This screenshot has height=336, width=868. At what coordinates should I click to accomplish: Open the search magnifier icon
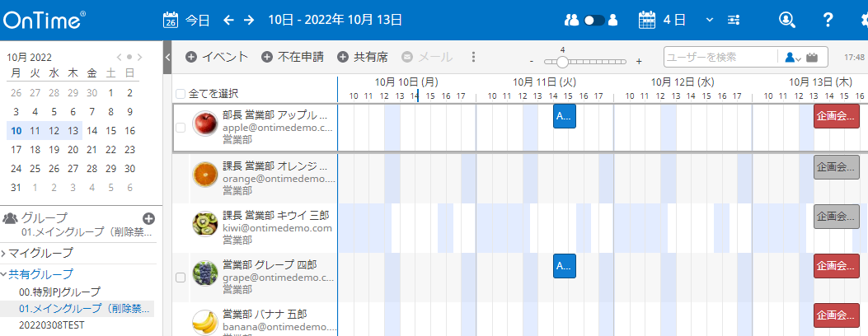click(x=786, y=21)
